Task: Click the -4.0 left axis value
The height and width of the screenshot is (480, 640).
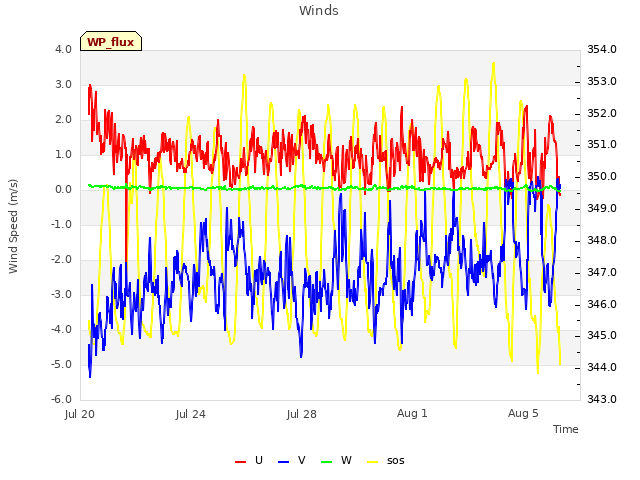Action: [61, 329]
